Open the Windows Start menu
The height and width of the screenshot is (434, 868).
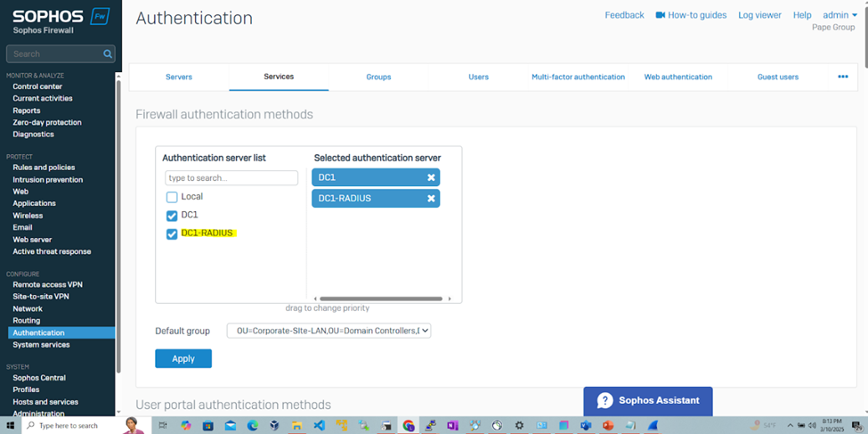[10, 425]
